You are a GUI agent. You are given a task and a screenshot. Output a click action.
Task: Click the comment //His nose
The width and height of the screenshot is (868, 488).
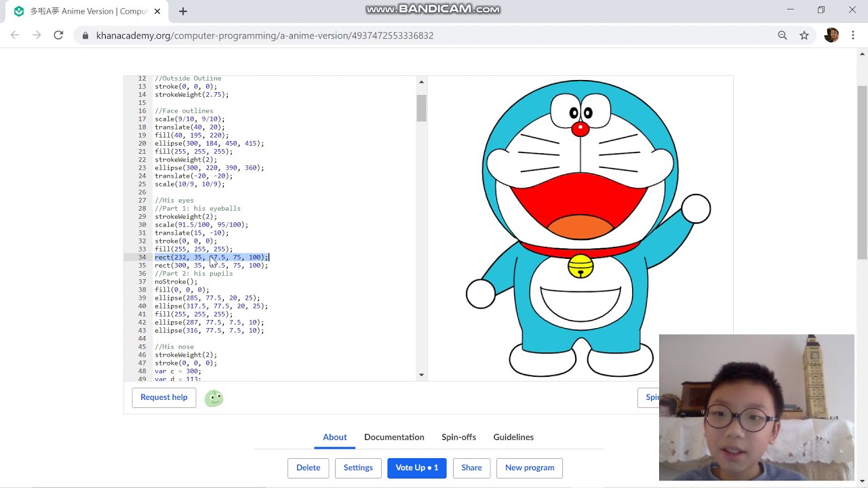point(174,346)
